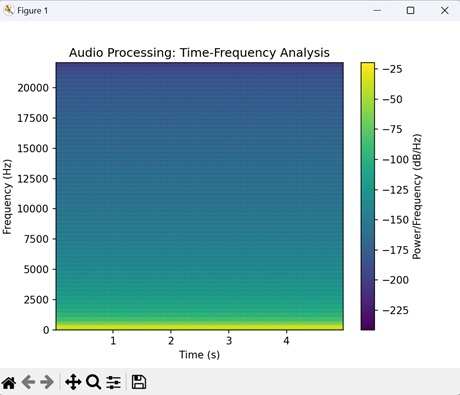Viewport: 460px width, 395px height.
Task: Click the 5000 frequency tick label
Action: pos(36,269)
